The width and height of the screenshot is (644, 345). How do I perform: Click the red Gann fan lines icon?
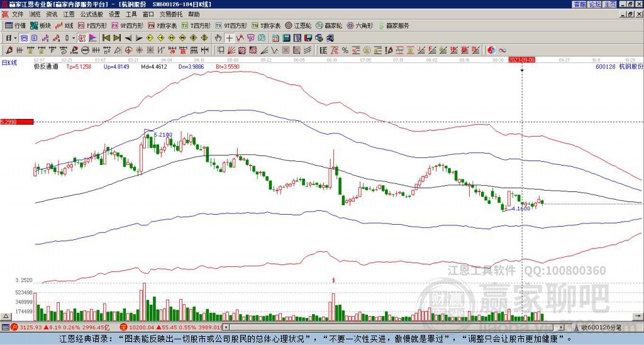pos(231,50)
